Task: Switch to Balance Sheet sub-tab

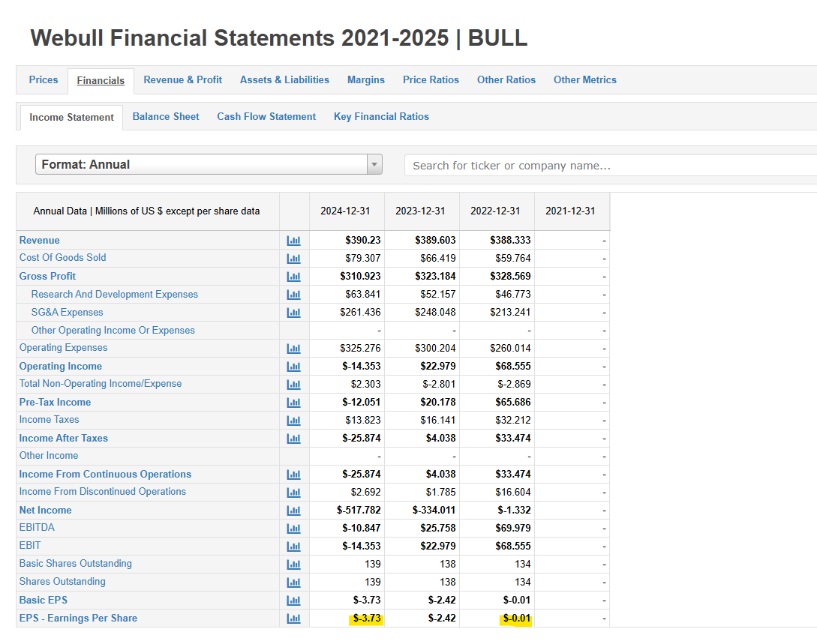Action: point(166,117)
